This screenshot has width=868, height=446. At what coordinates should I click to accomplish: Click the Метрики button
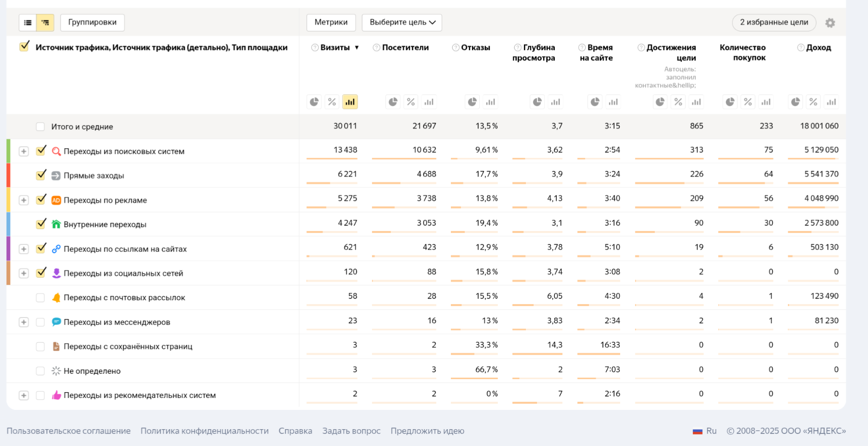click(331, 23)
